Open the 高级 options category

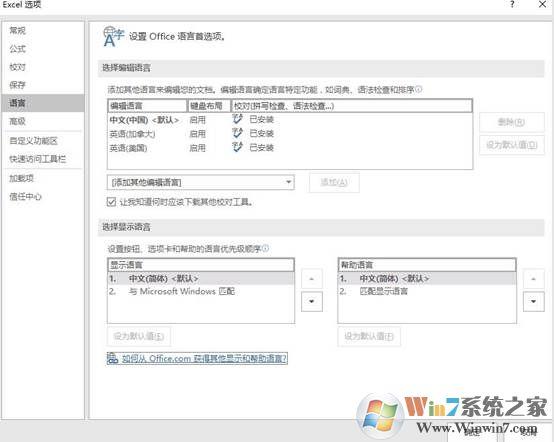[x=18, y=122]
